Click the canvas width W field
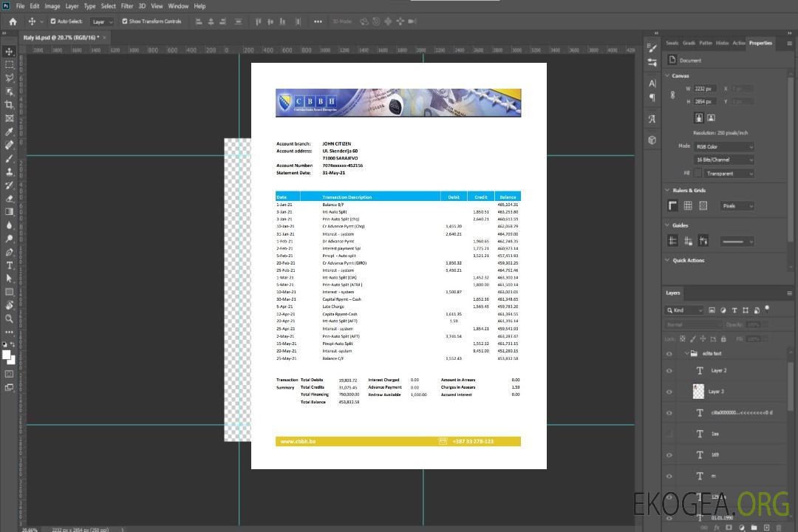 (x=705, y=89)
